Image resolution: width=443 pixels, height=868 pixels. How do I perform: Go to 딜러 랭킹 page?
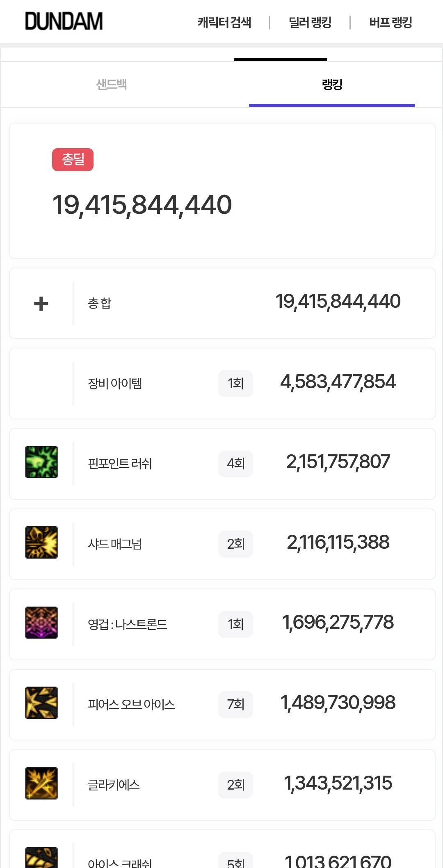click(310, 22)
